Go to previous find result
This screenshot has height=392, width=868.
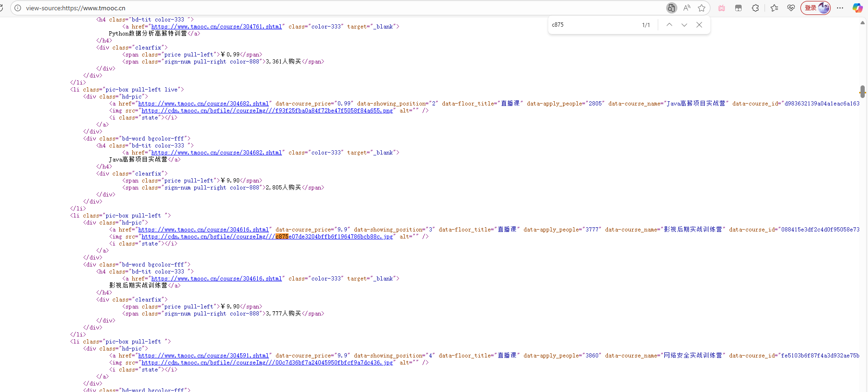tap(669, 25)
